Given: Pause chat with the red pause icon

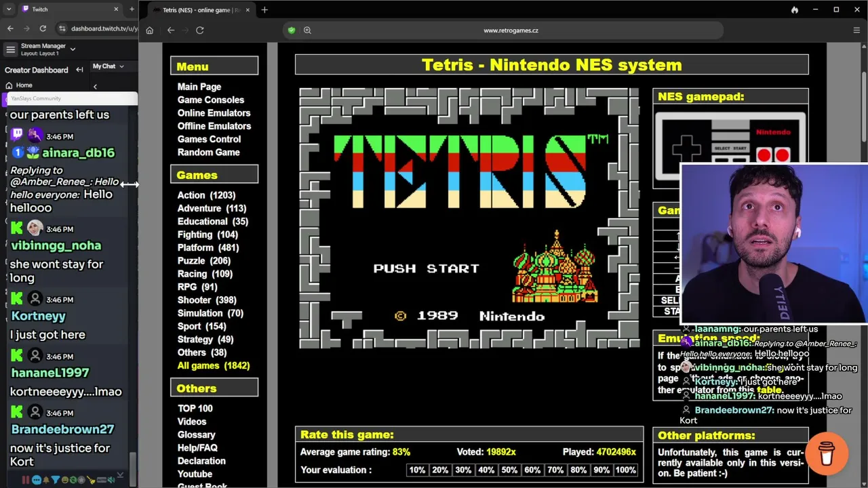Looking at the screenshot, I should [x=26, y=480].
